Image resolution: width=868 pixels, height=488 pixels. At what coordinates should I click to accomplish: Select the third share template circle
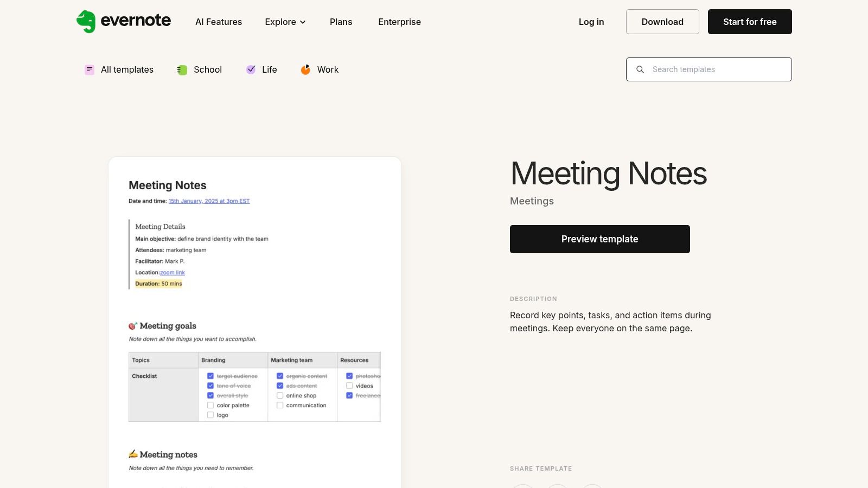coord(591,487)
